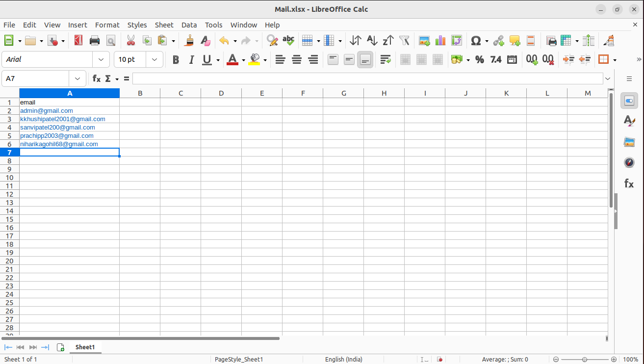644x364 pixels.
Task: Apply yellow Background Color swatch
Action: pos(254,59)
